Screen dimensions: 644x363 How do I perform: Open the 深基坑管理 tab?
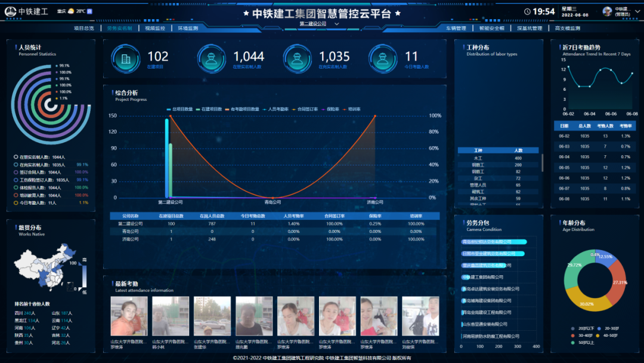530,29
